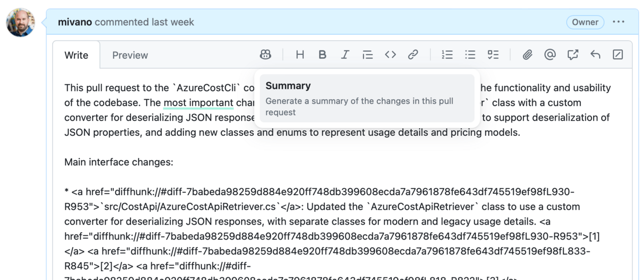The width and height of the screenshot is (644, 280).
Task: Click the slash commands icon
Action: [618, 55]
